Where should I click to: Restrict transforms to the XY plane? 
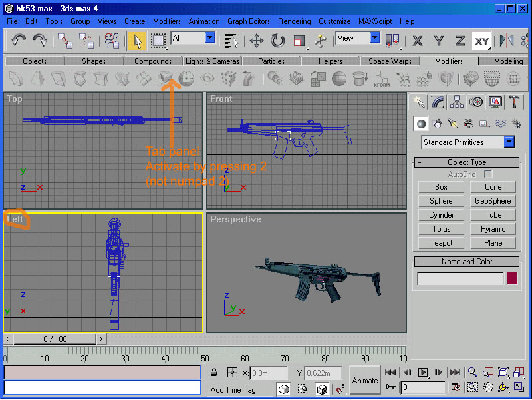point(481,41)
